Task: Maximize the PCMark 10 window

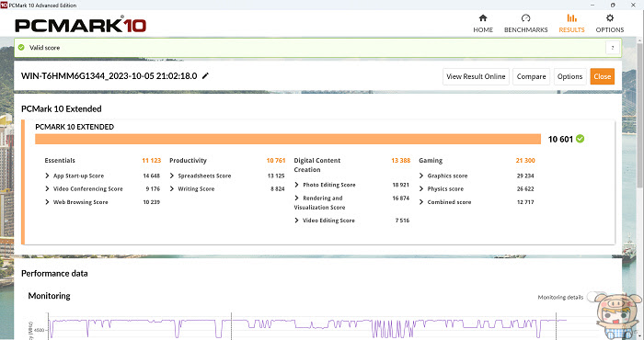Action: (613, 5)
